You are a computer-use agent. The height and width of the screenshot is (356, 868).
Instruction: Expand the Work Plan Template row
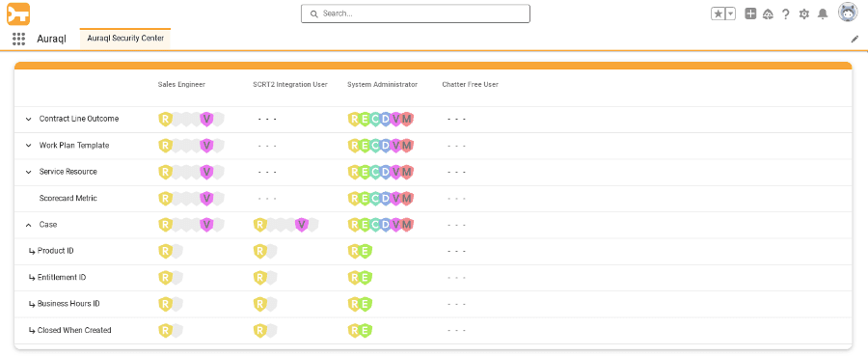(29, 146)
